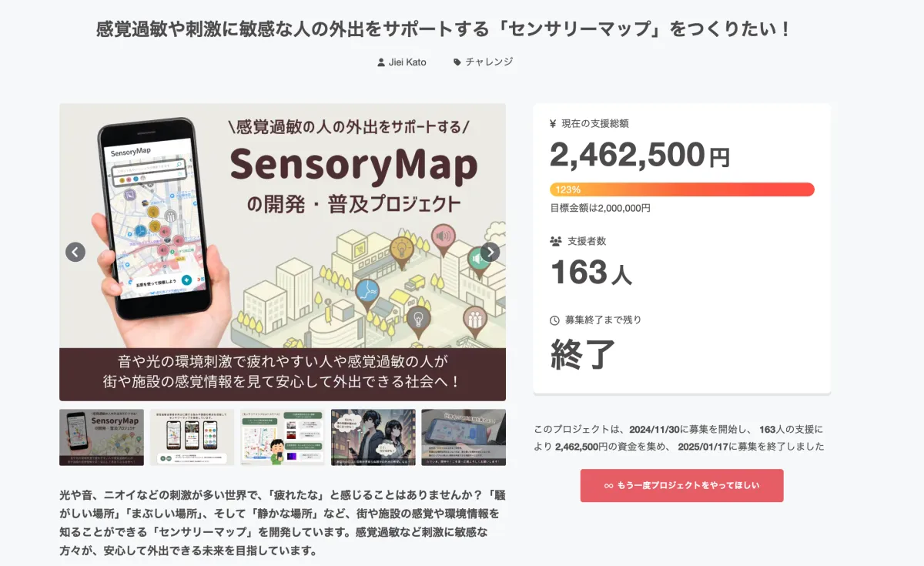This screenshot has width=924, height=566.
Task: Select the second thumbnail showing three phones
Action: coord(192,437)
